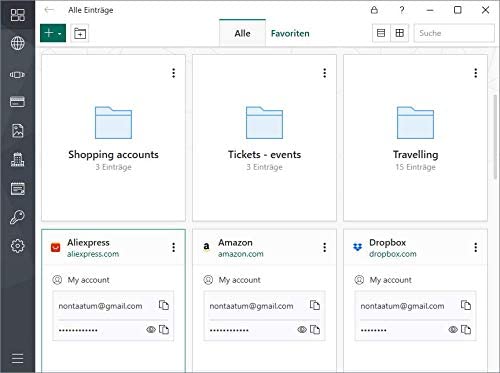Open the Aliexpress entry options menu
The width and height of the screenshot is (500, 373).
point(174,247)
